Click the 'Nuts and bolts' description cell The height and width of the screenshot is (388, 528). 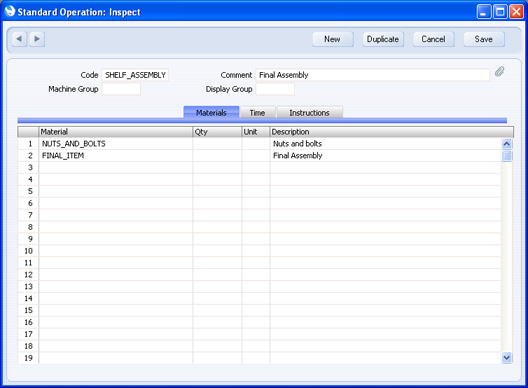click(x=385, y=144)
